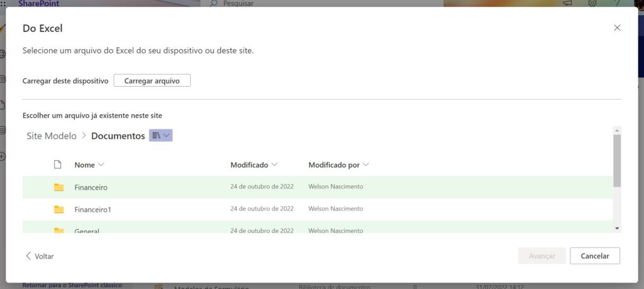Click the Documentos breadcrumb label
Viewport: 644px width, 289px height.
pyautogui.click(x=118, y=136)
